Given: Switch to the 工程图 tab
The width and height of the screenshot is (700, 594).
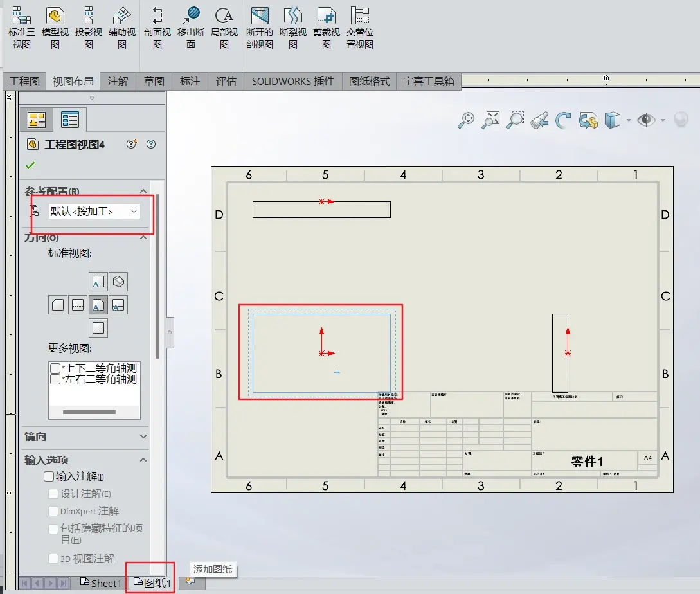Looking at the screenshot, I should click(x=24, y=81).
